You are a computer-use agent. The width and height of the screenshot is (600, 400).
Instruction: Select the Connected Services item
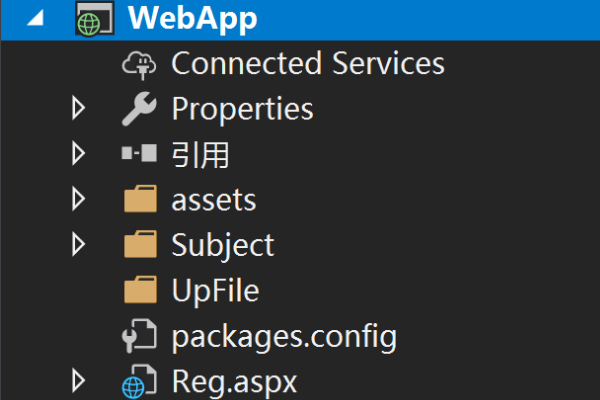307,63
